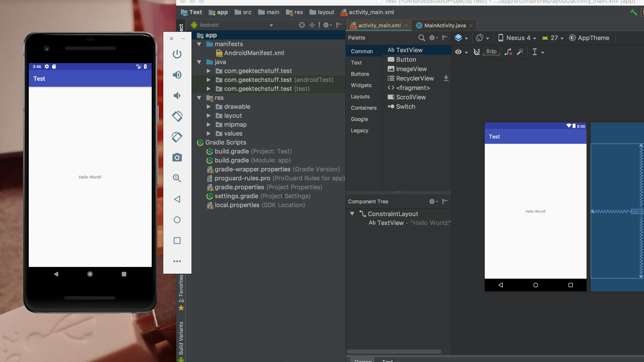Expand the drawable folder
This screenshot has width=644, height=362.
(x=208, y=107)
